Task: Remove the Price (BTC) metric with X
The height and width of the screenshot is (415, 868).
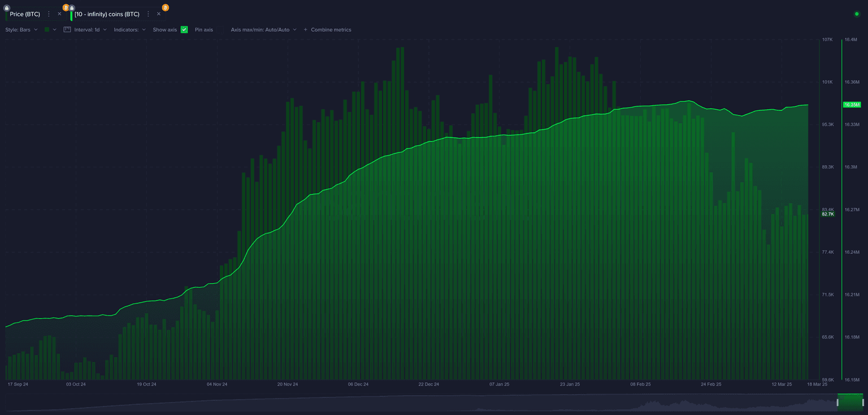Action: pyautogui.click(x=59, y=14)
